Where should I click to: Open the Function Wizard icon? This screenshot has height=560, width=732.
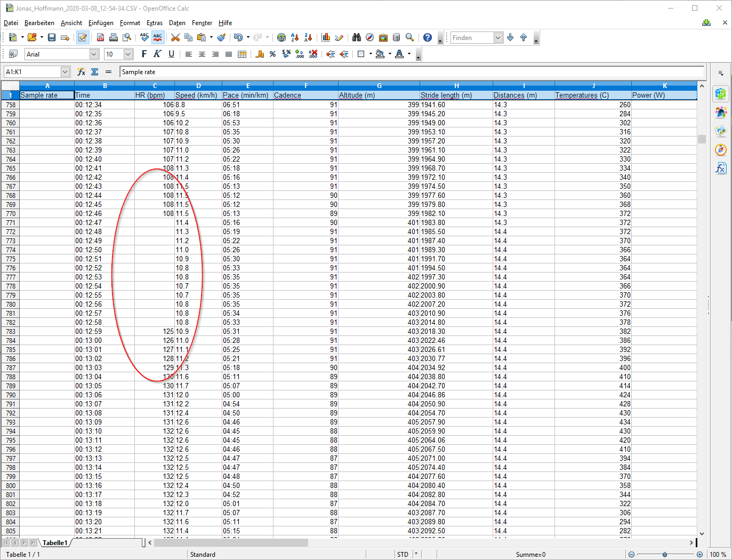pyautogui.click(x=81, y=71)
